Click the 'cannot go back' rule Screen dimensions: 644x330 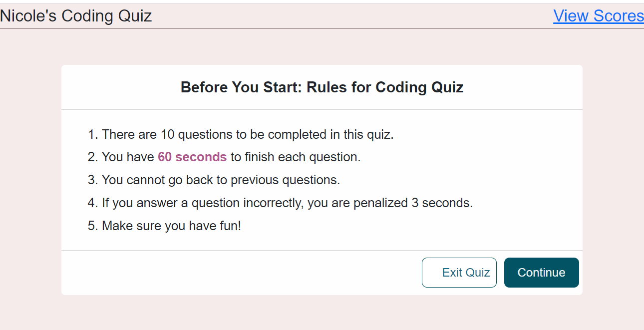point(221,180)
